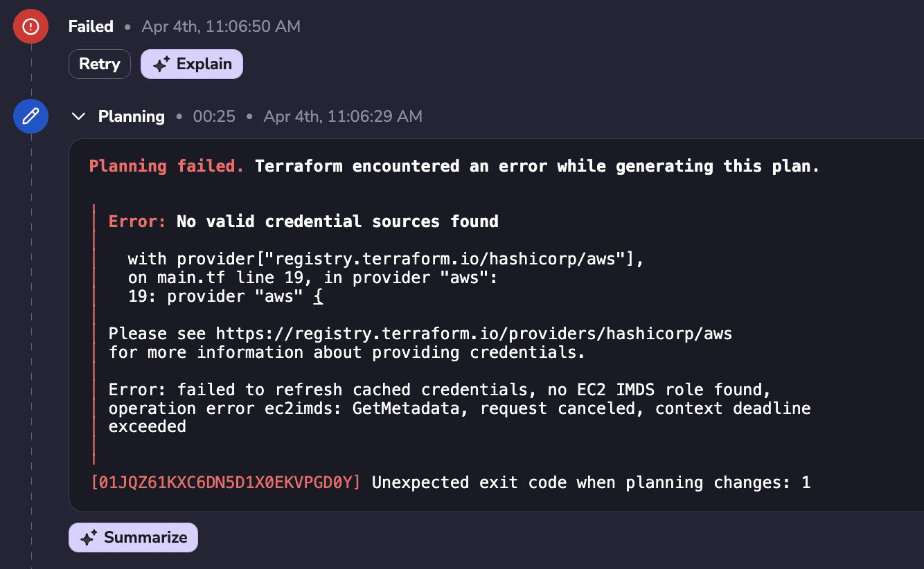The width and height of the screenshot is (924, 569).
Task: Click 'No valid credential sources found' error title
Action: (337, 222)
